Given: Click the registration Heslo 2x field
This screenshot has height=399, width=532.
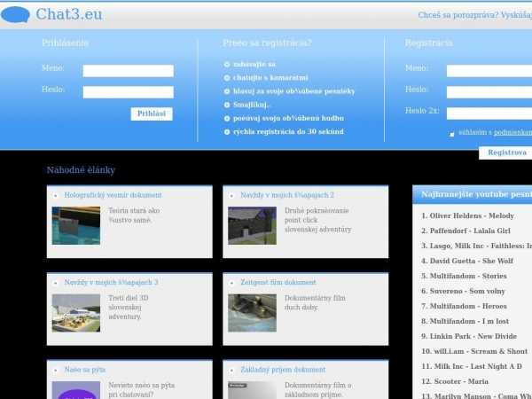Looking at the screenshot, I should coord(489,113).
